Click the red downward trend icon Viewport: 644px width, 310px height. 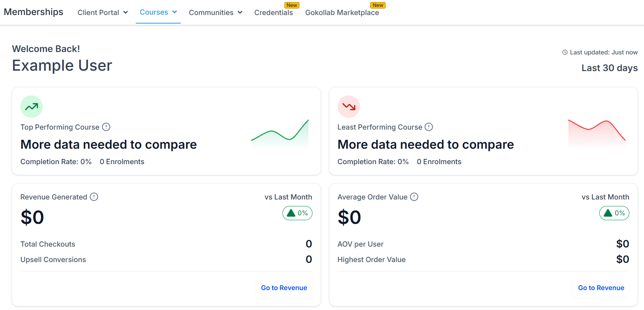(349, 107)
